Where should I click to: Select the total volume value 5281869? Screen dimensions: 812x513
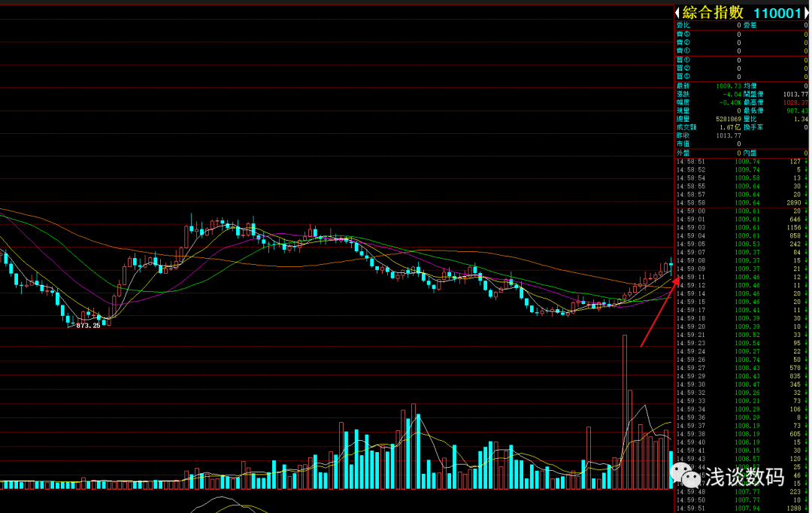click(x=729, y=119)
